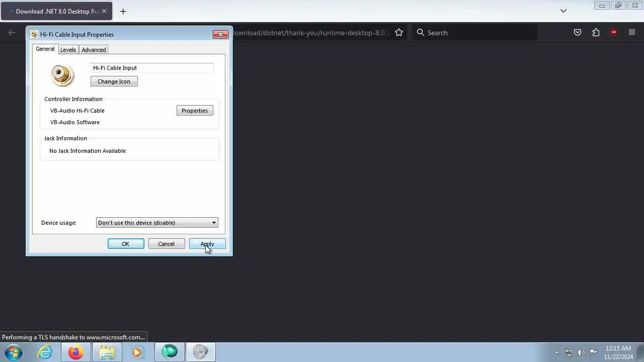Click the search magnifier icon
Screen dimensions: 644x362
(421, 33)
